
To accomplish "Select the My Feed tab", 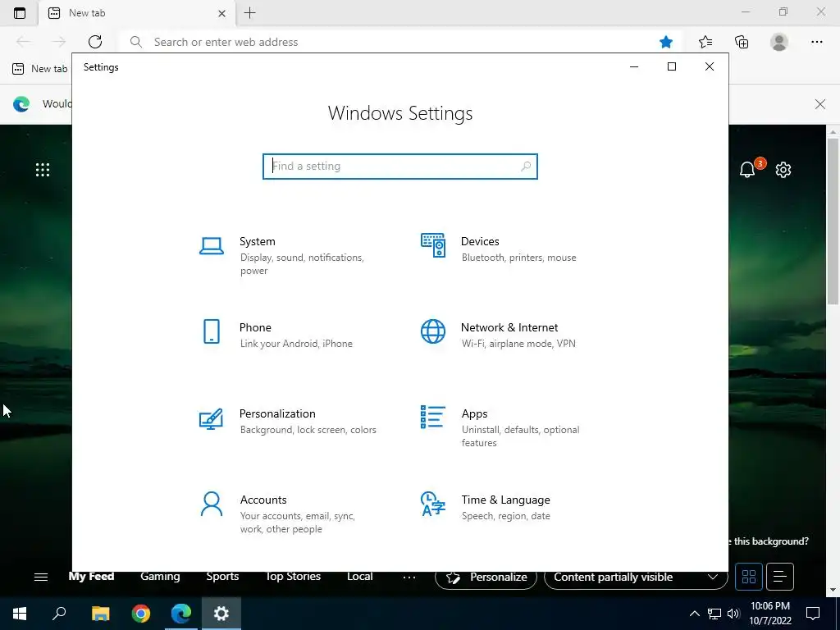I will (91, 577).
